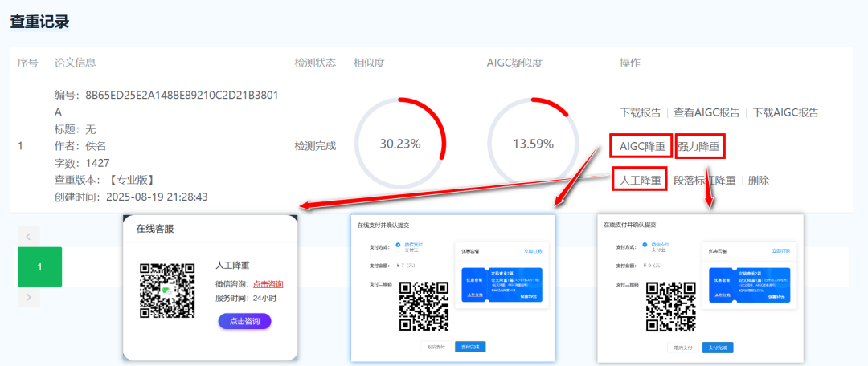Click the WeChat QR code in 在线客服 popup

(x=168, y=290)
